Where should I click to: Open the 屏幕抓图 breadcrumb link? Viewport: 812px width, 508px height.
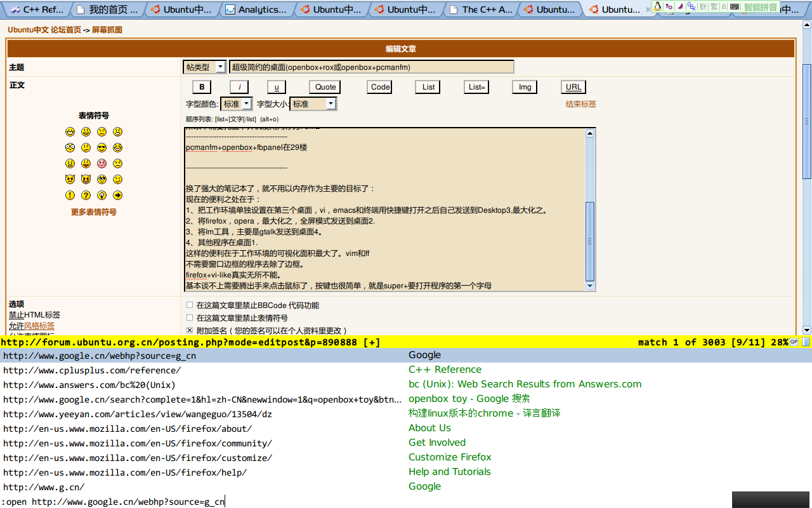coord(107,30)
